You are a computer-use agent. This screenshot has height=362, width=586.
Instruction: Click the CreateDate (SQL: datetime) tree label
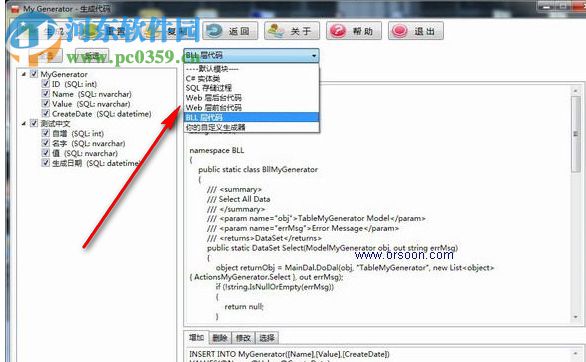tap(102, 114)
